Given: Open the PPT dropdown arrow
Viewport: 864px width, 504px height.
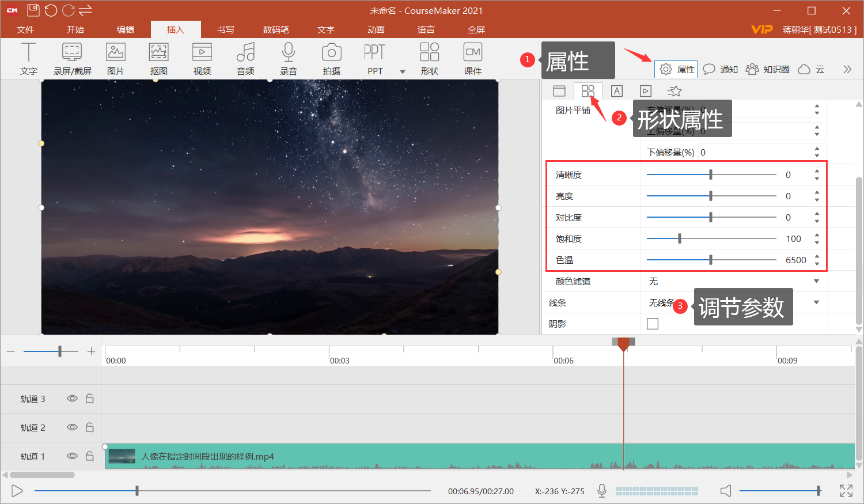Looking at the screenshot, I should pyautogui.click(x=403, y=71).
